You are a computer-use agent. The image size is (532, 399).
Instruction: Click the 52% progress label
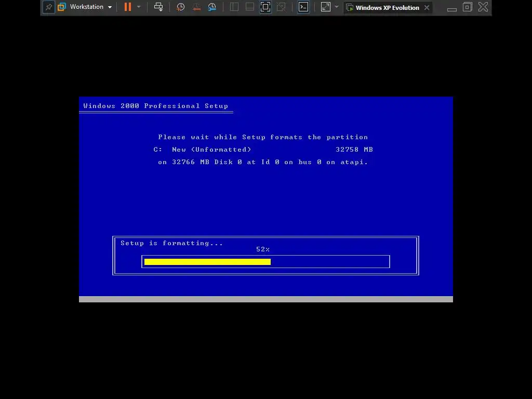pyautogui.click(x=263, y=249)
